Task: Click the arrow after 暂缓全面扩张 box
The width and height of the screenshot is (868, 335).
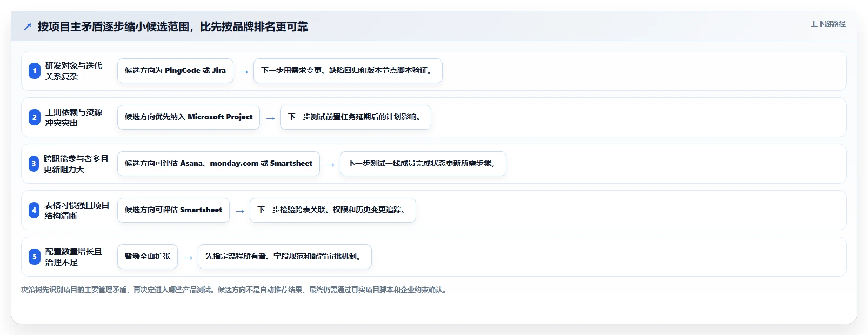Action: click(188, 257)
